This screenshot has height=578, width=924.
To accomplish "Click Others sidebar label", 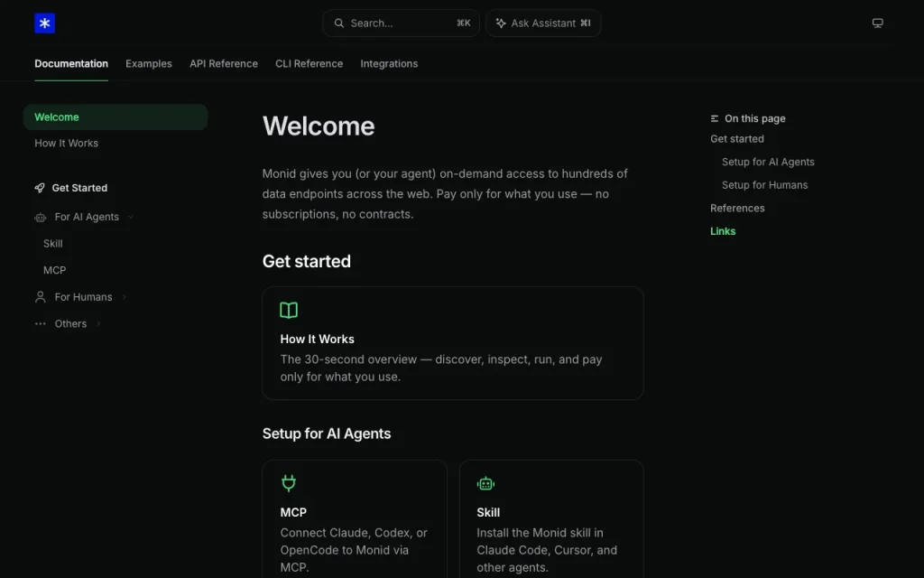I will click(x=70, y=323).
